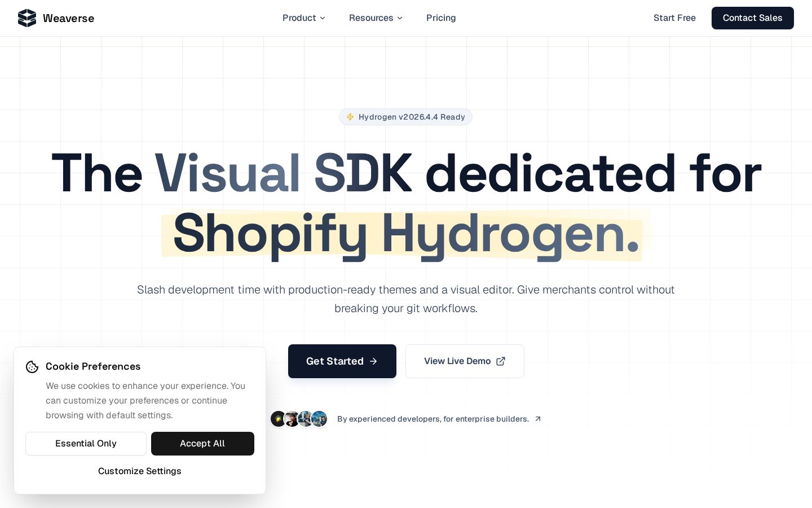Click the second developer avatar
This screenshot has height=508, width=812.
(x=292, y=419)
